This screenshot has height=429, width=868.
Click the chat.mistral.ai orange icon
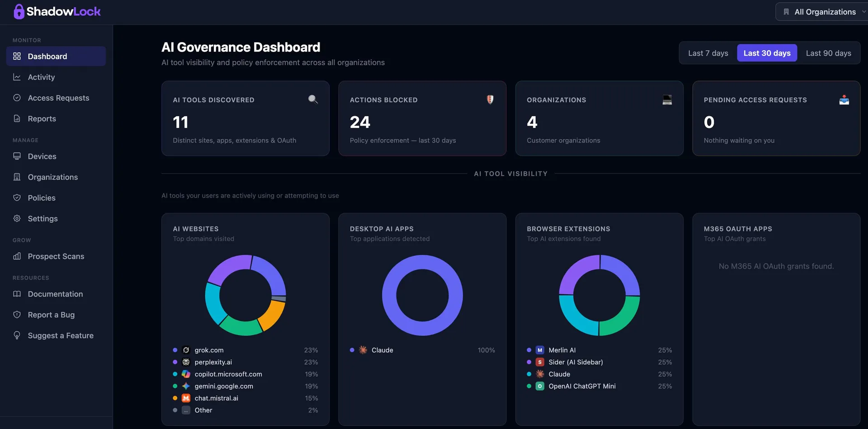186,398
